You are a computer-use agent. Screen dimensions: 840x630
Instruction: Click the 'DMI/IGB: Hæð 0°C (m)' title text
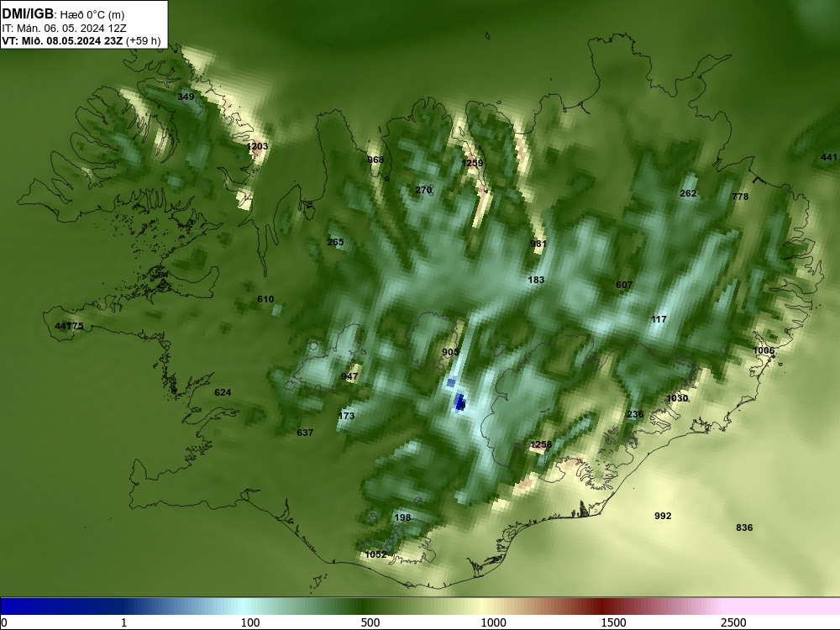pos(63,14)
